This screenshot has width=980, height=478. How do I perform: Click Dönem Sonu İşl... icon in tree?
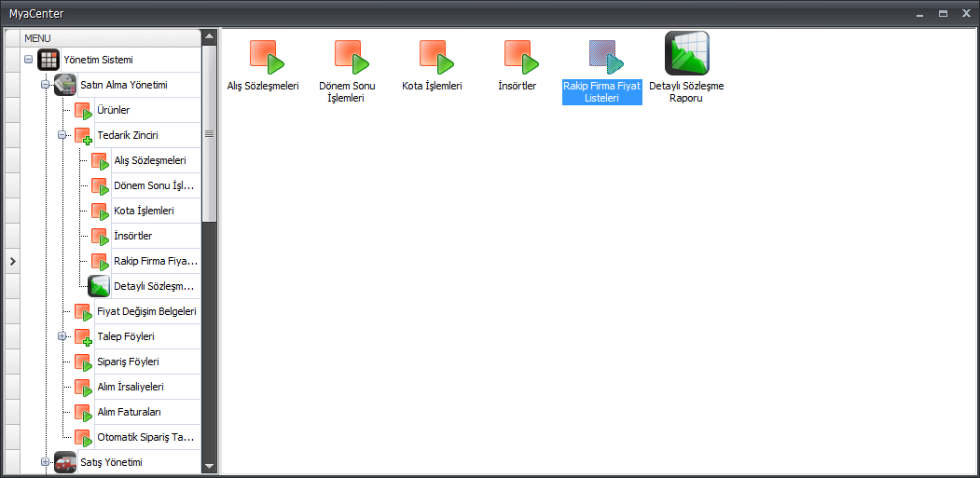pyautogui.click(x=100, y=187)
